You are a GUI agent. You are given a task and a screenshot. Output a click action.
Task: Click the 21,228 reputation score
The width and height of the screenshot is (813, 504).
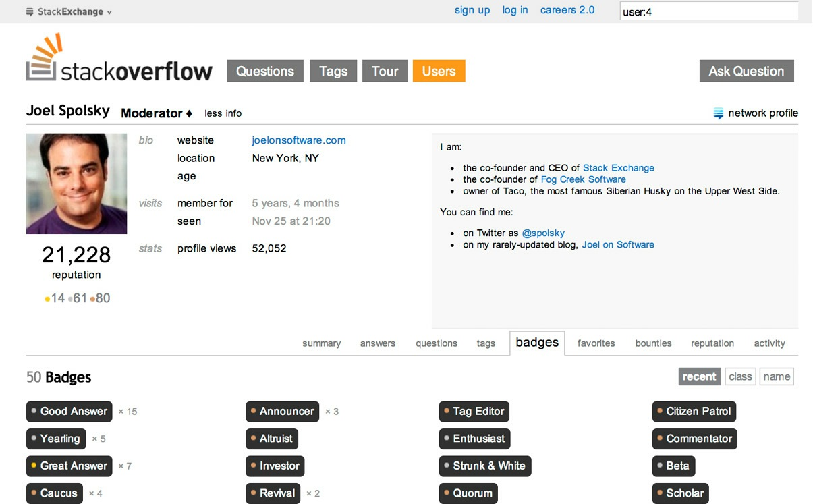[x=76, y=254]
